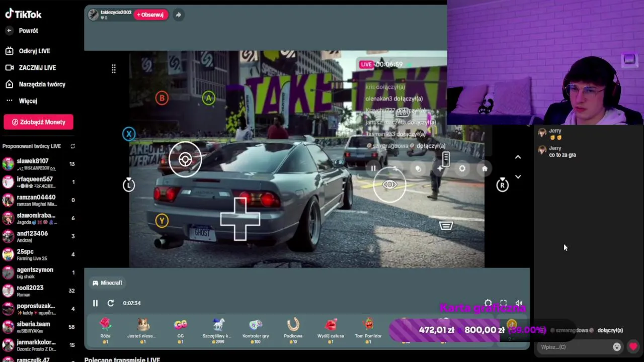Open 25spc Farming Live stream

coord(38,255)
